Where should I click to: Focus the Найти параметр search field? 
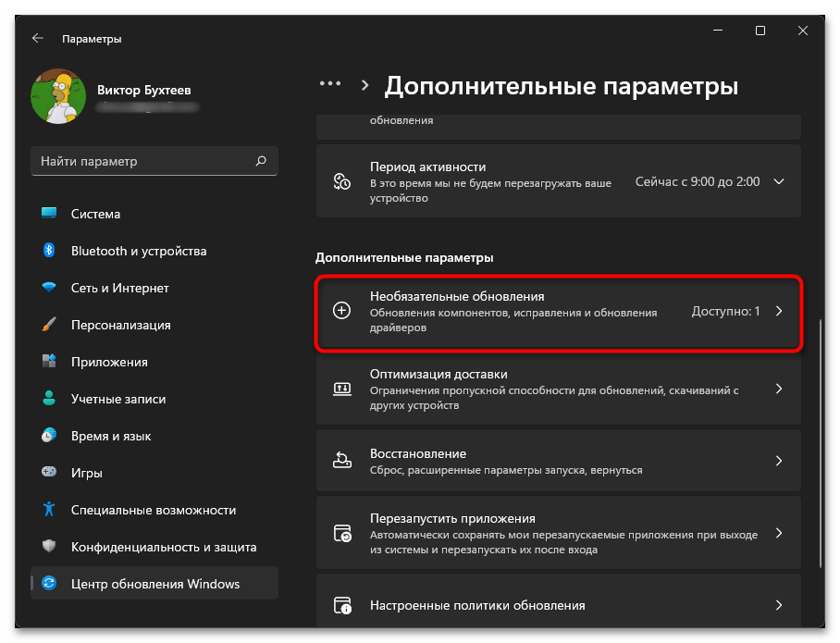coord(154,161)
